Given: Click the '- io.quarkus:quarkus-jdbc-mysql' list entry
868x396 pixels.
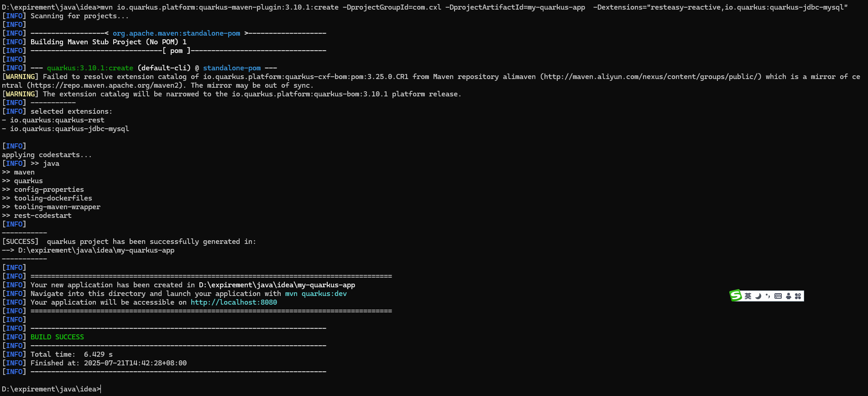Looking at the screenshot, I should coord(65,129).
